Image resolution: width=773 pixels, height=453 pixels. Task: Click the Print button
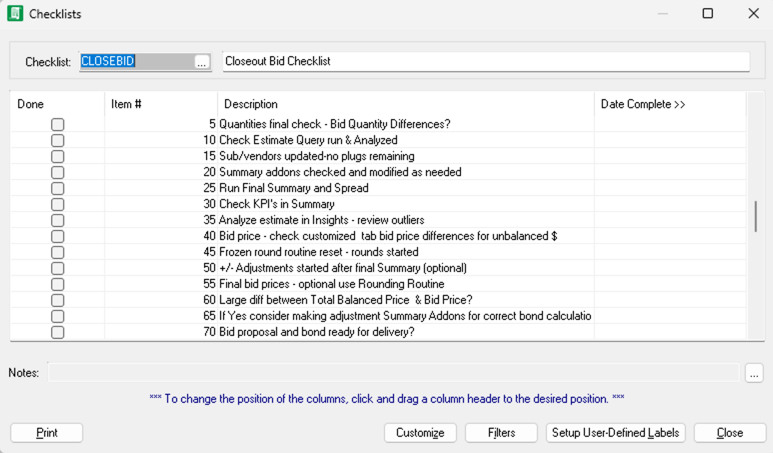coord(46,433)
